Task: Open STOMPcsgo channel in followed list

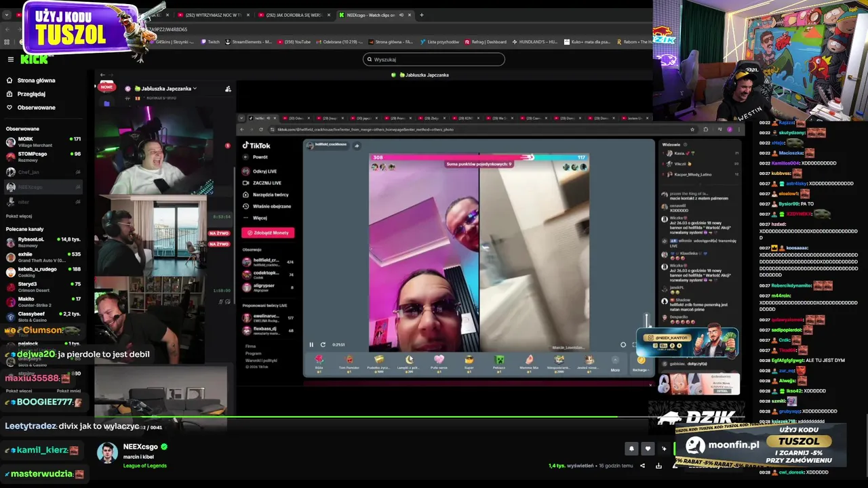Action: coord(42,157)
